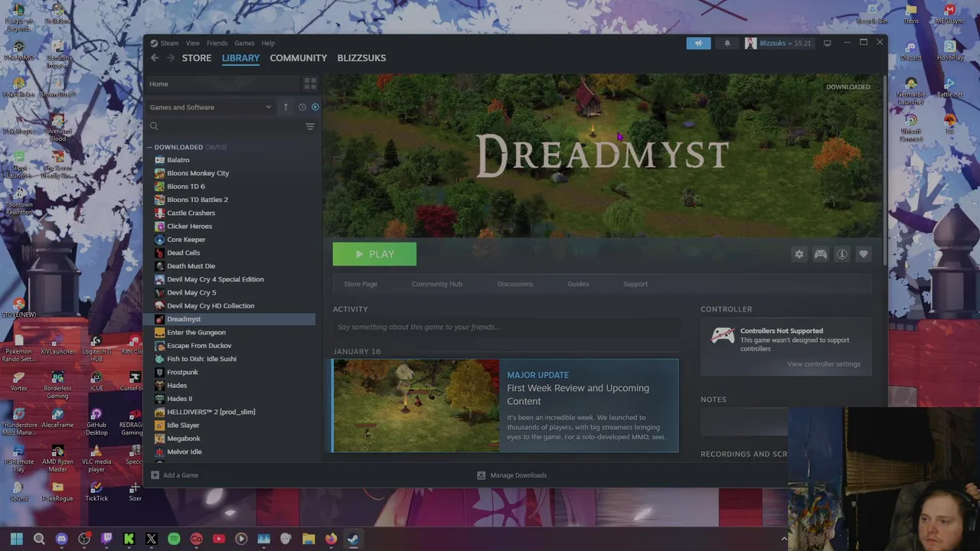This screenshot has width=980, height=551.
Task: Open Windows Start button on taskbar
Action: [17, 539]
